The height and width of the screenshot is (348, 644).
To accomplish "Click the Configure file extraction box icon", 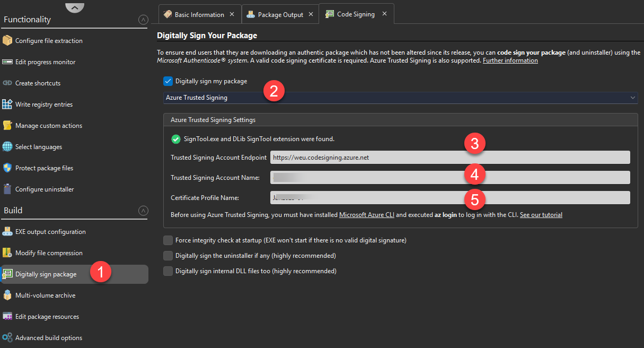I will (7, 41).
